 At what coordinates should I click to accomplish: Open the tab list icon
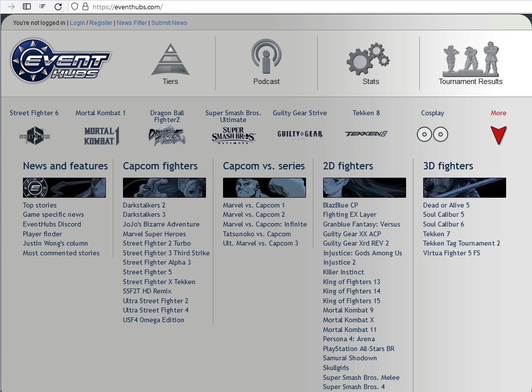pyautogui.click(x=42, y=6)
